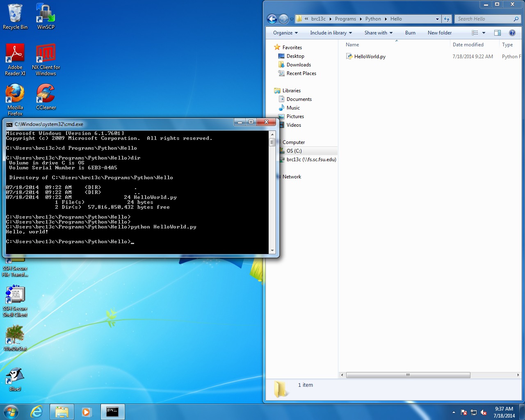Switch to Windows Explorer in the taskbar
Viewport: 525px width, 420px height.
(62, 412)
